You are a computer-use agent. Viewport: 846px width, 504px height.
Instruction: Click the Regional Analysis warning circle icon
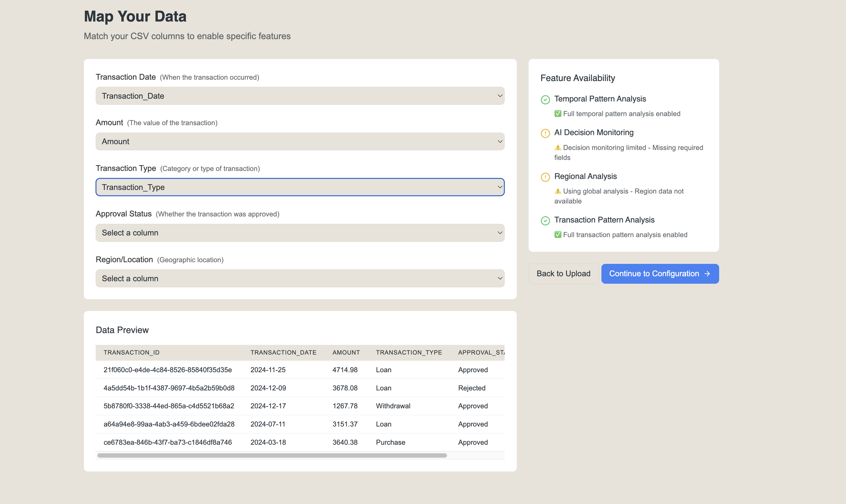click(x=545, y=177)
